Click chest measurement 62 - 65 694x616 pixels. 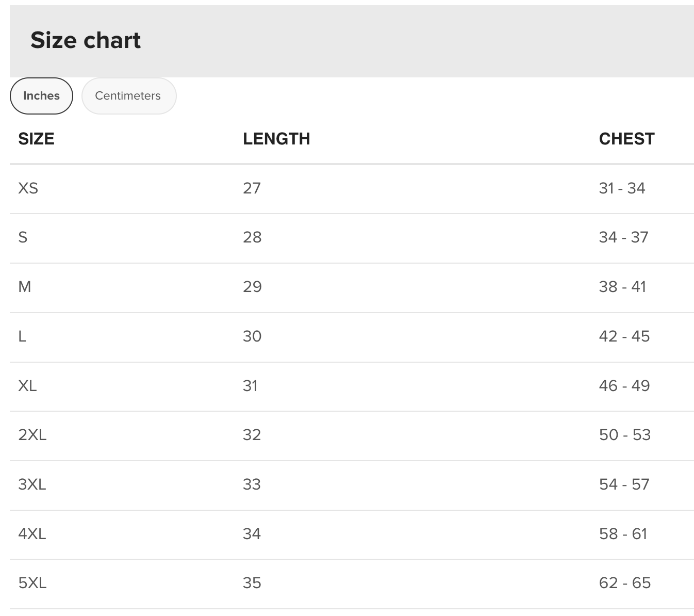coord(625,583)
